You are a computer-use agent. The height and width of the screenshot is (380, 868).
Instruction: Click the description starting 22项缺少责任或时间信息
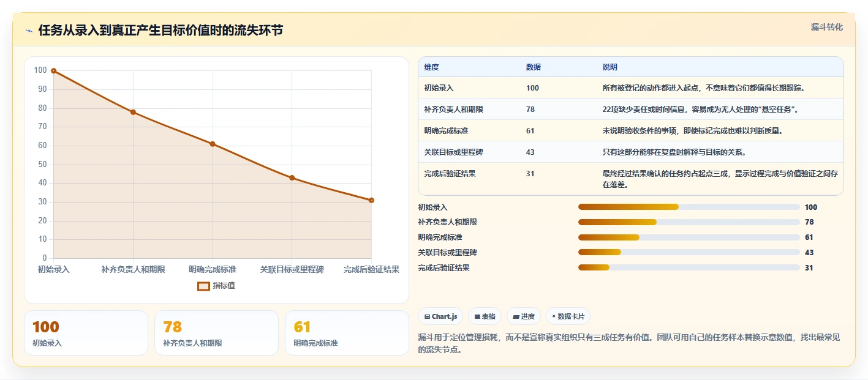click(x=700, y=110)
